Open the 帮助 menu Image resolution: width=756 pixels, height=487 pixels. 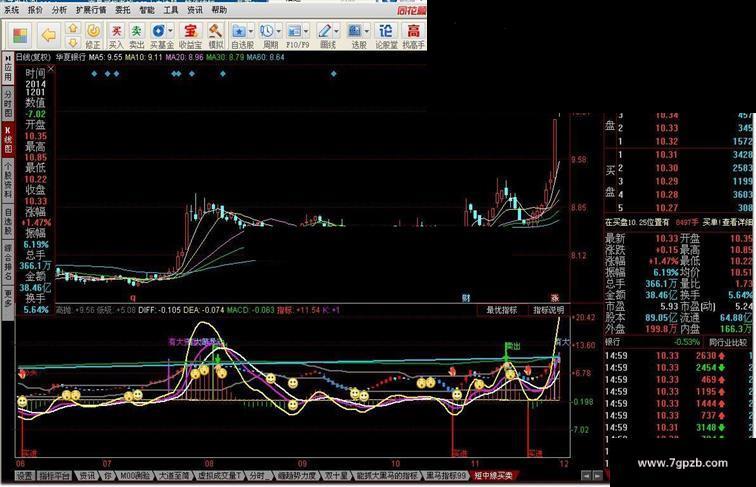coord(219,10)
